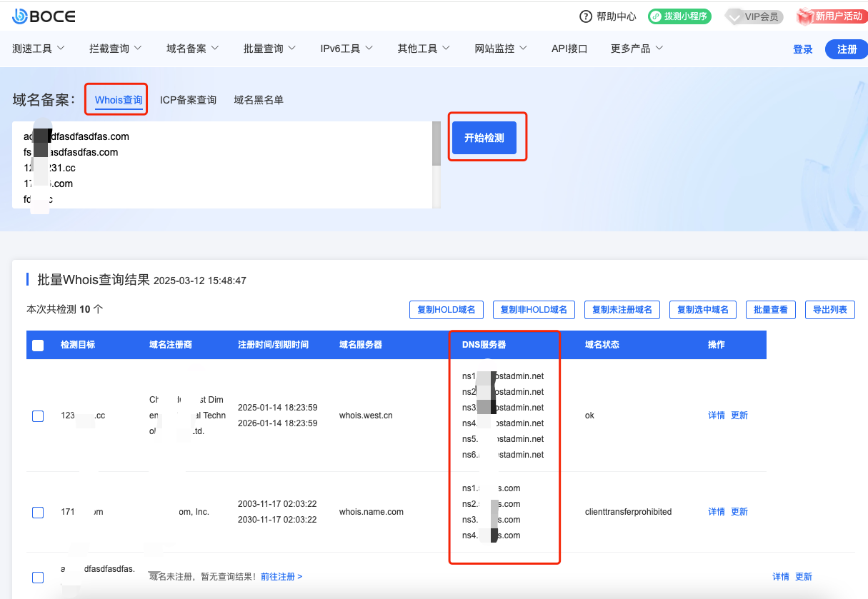
Task: Click the 前往注册 link
Action: [x=281, y=576]
